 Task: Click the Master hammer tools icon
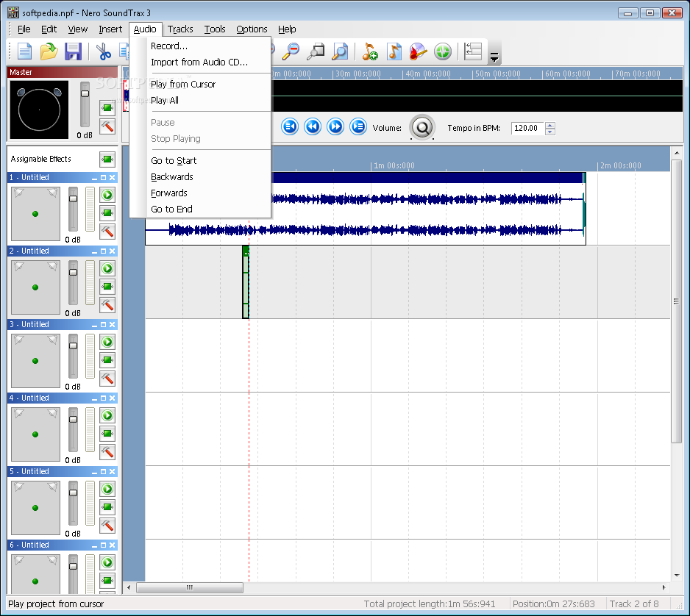(107, 126)
